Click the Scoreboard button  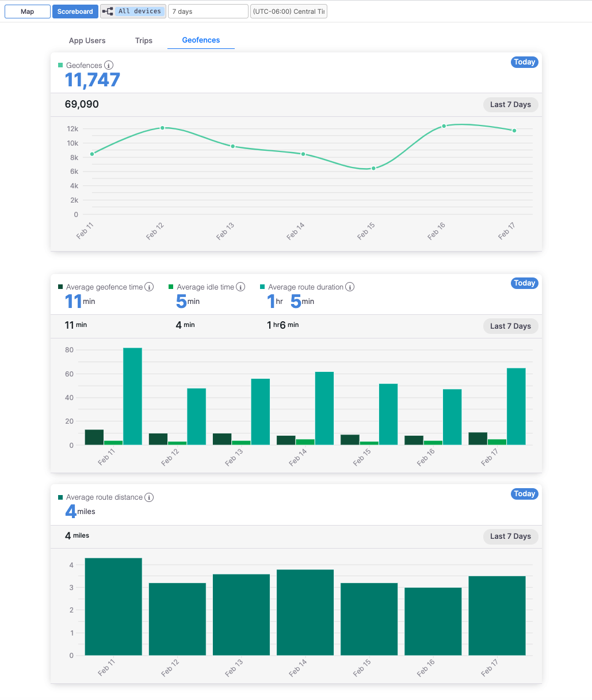[75, 11]
